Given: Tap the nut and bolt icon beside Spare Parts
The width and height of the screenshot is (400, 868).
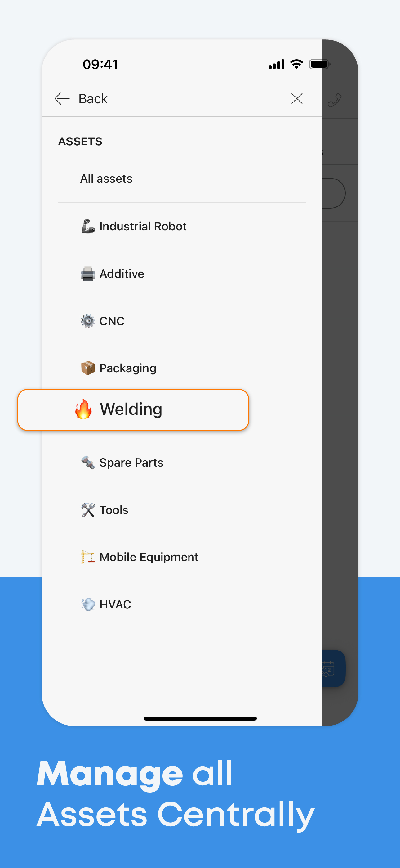Looking at the screenshot, I should (88, 463).
